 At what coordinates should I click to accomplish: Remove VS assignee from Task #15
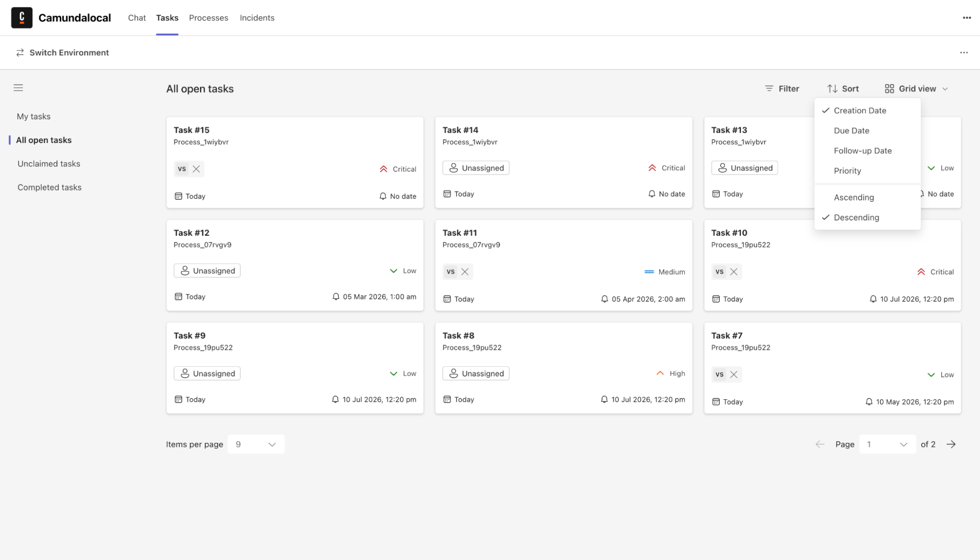[x=196, y=169]
